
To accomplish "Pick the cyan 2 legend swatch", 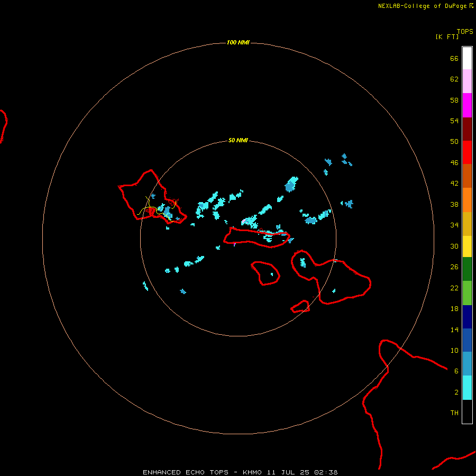I will tap(467, 388).
